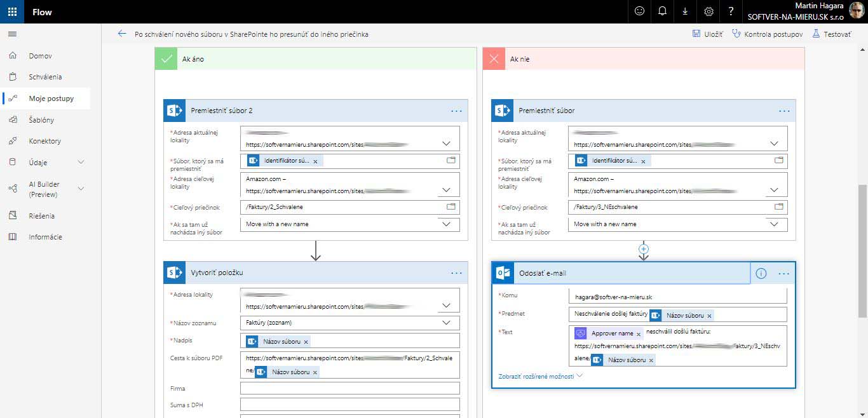The width and height of the screenshot is (868, 418).
Task: Click the Ak nie branch header
Action: click(644, 59)
